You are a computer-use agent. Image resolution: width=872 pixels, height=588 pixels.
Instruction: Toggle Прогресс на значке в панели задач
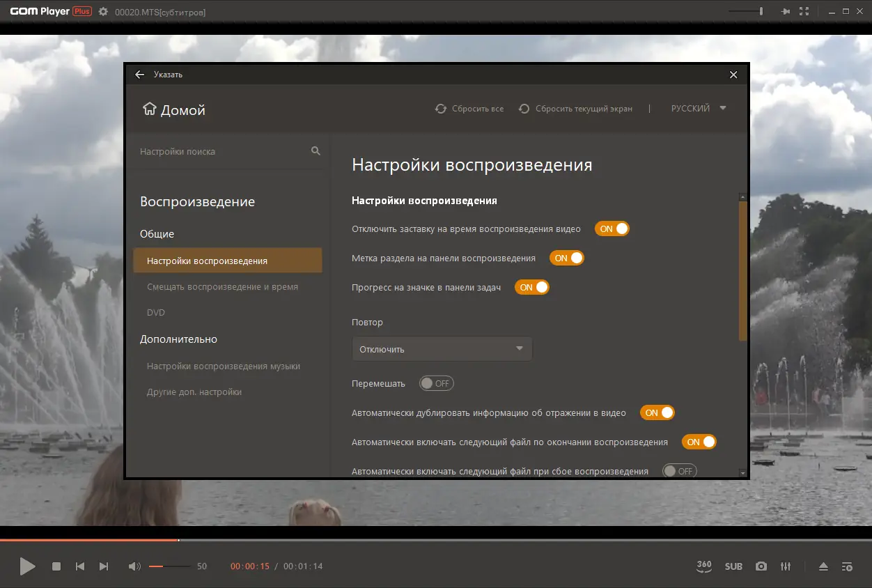(532, 287)
